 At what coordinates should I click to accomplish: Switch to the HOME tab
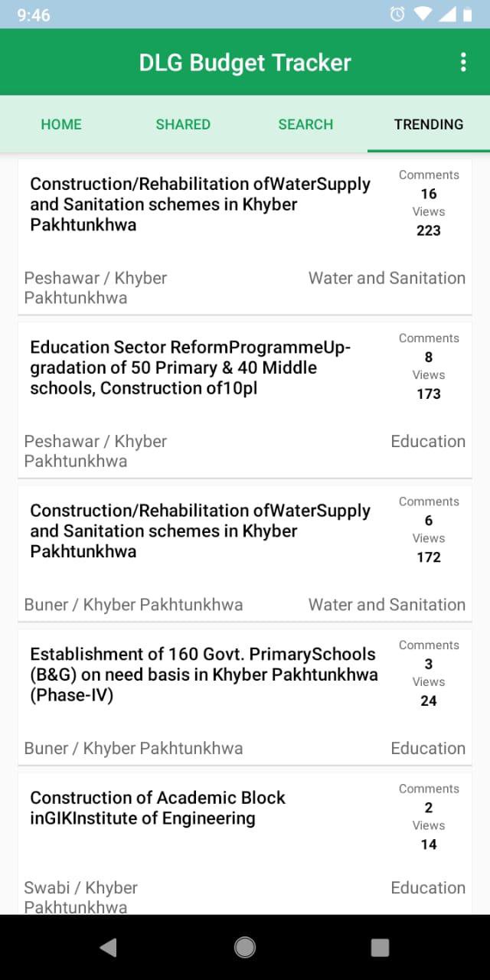coord(61,124)
